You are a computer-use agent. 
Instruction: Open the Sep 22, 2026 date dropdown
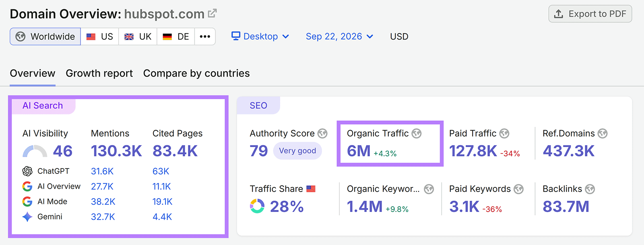point(339,36)
